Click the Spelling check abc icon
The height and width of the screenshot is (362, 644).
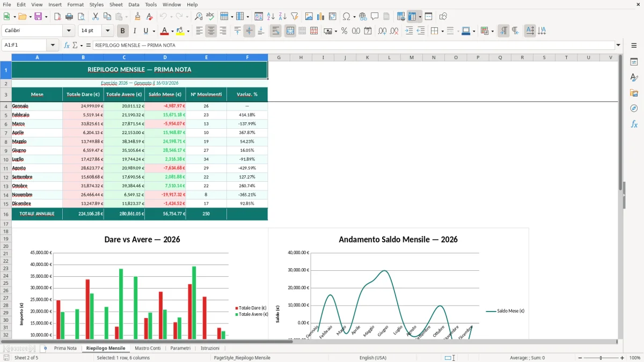[210, 17]
